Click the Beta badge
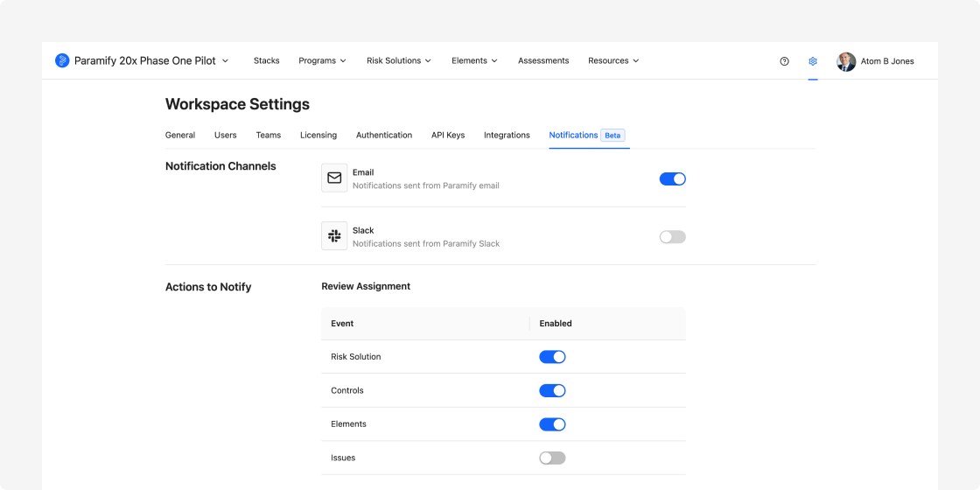This screenshot has height=490, width=980. (x=612, y=135)
